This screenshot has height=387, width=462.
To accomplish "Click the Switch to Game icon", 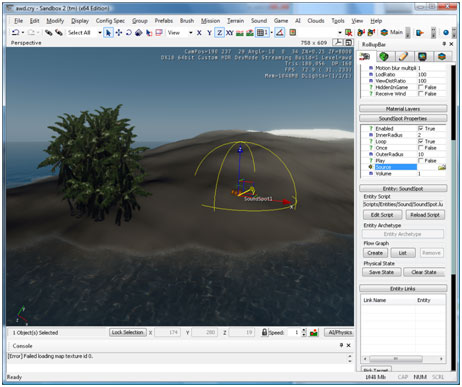I will [420, 33].
